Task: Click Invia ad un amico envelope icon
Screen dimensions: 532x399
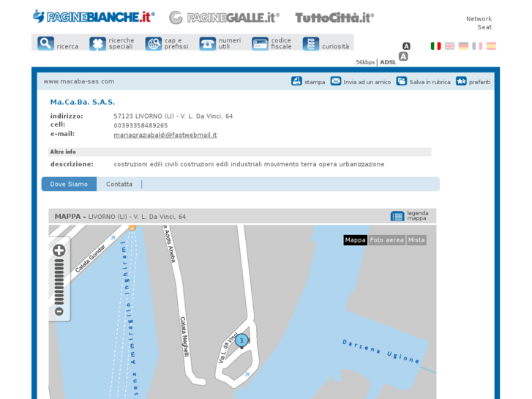Action: click(336, 81)
